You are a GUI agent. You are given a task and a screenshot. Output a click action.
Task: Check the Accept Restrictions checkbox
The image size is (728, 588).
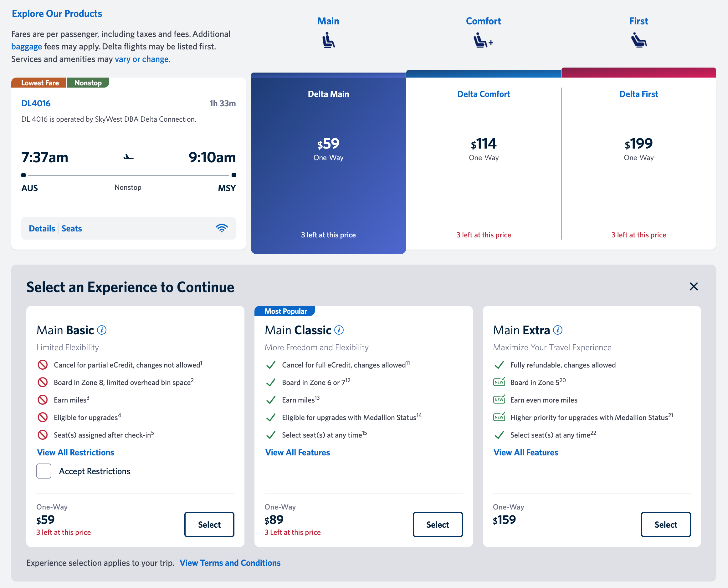point(44,471)
